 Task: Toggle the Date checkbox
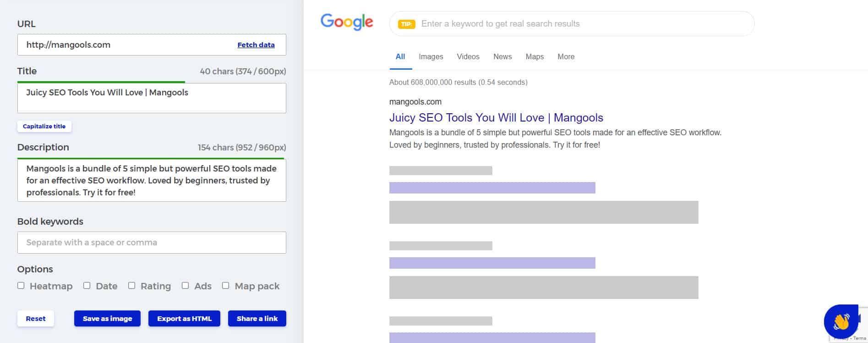87,286
